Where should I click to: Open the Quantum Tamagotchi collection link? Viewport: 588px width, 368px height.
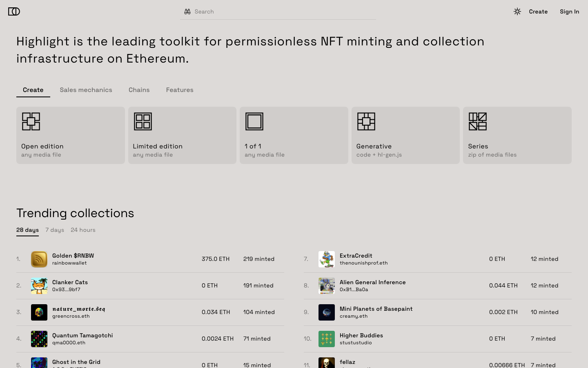(x=82, y=335)
